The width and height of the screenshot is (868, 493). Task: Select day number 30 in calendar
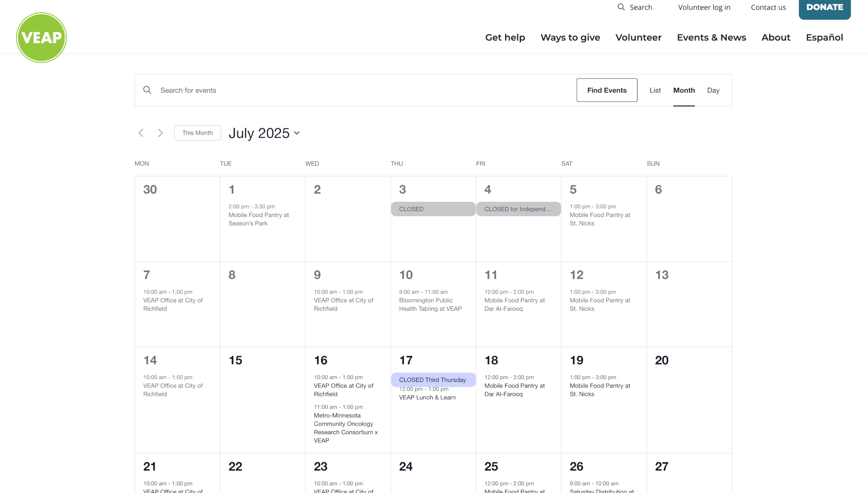click(x=150, y=189)
